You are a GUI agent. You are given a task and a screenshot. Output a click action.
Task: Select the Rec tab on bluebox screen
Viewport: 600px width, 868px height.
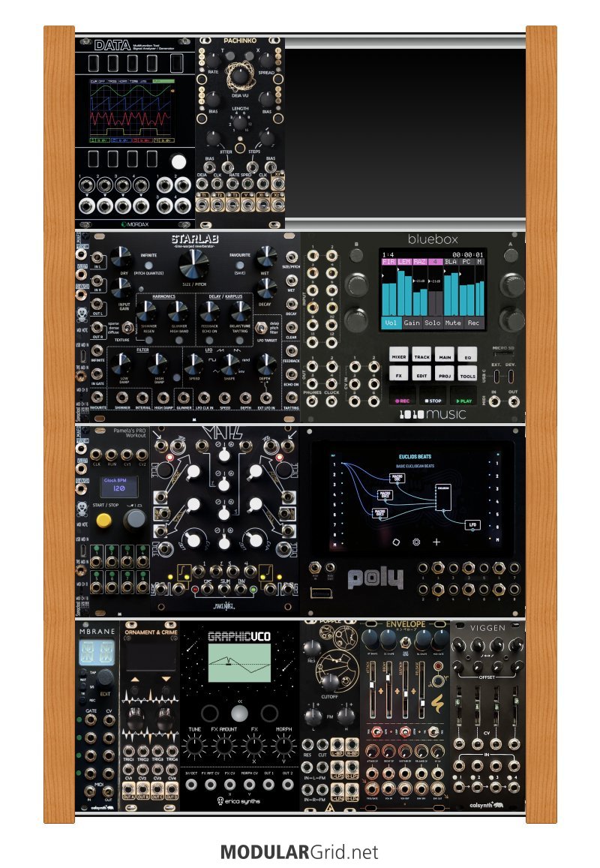(474, 323)
